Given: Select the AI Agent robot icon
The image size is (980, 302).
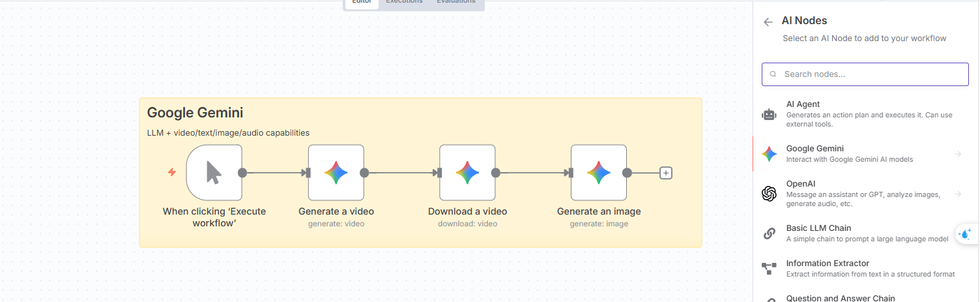Looking at the screenshot, I should (769, 115).
